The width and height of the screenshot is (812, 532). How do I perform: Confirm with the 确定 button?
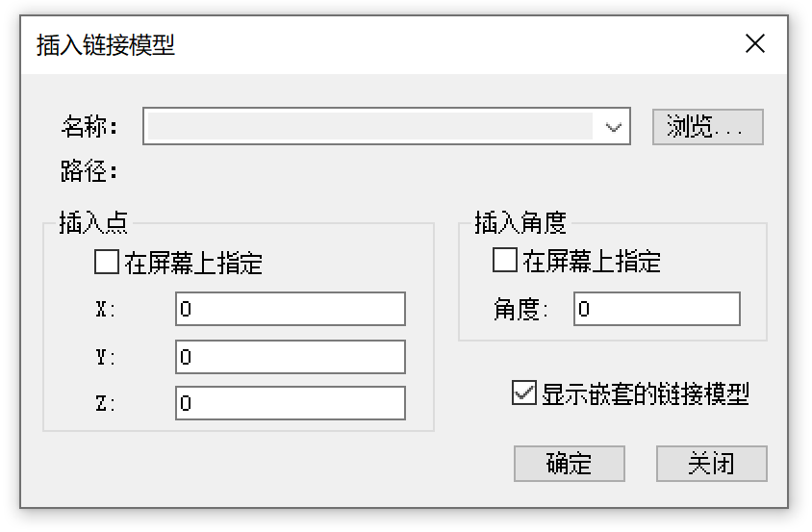pyautogui.click(x=570, y=464)
